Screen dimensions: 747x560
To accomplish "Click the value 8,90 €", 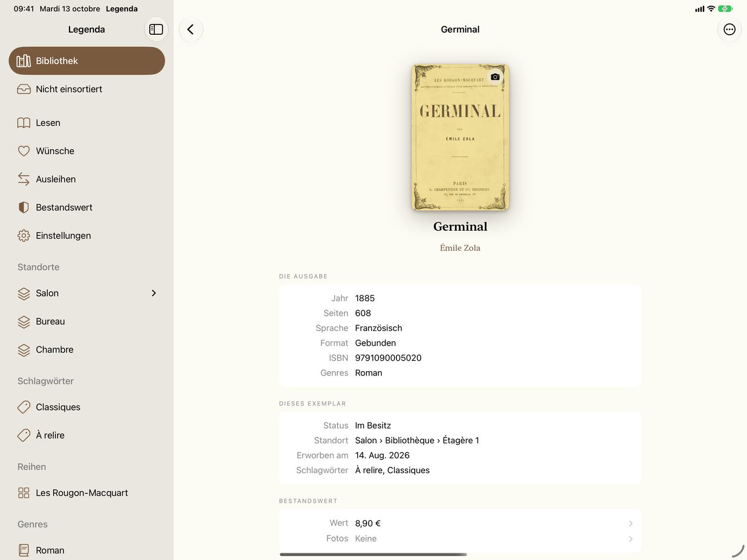I will [x=368, y=524].
